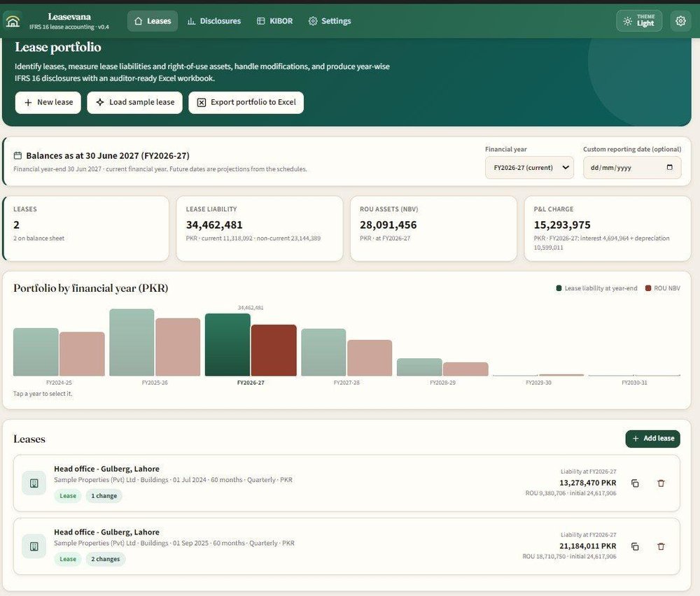Select the Leases summary card
Viewport: 700px width, 596px height.
85,229
